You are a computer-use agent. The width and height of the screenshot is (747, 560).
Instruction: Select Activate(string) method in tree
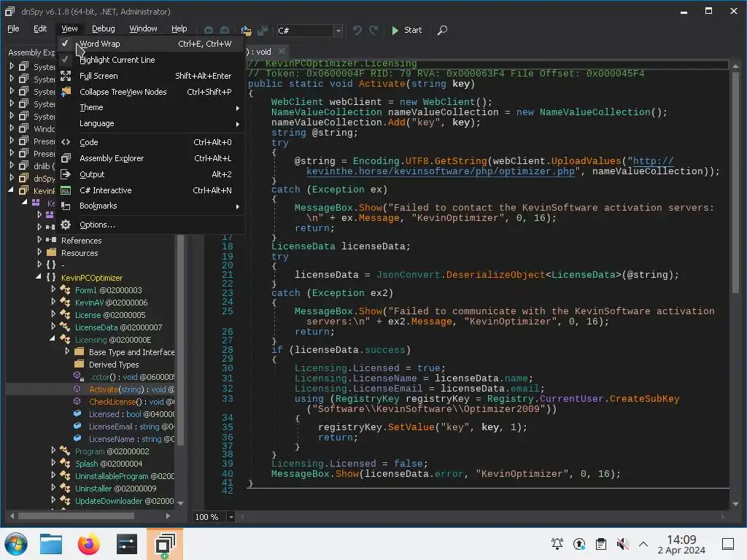(131, 389)
